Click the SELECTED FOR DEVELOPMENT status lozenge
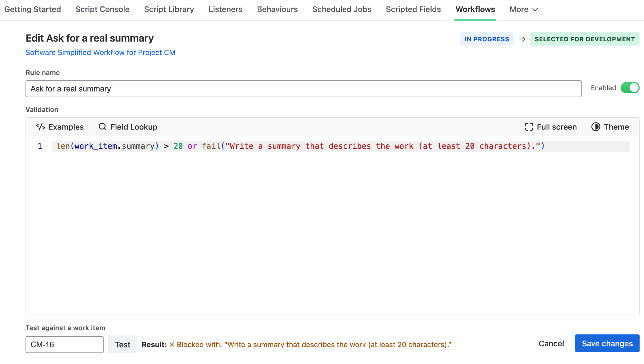 pos(585,39)
